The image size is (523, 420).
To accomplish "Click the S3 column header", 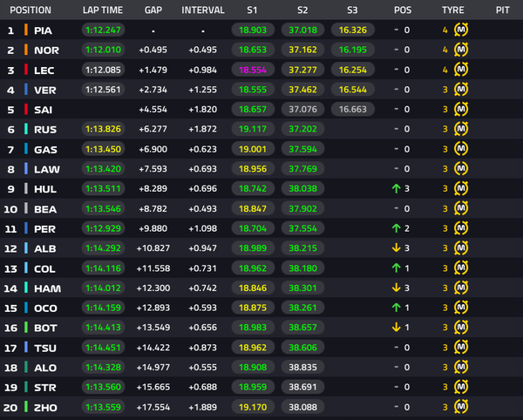I will [x=352, y=10].
